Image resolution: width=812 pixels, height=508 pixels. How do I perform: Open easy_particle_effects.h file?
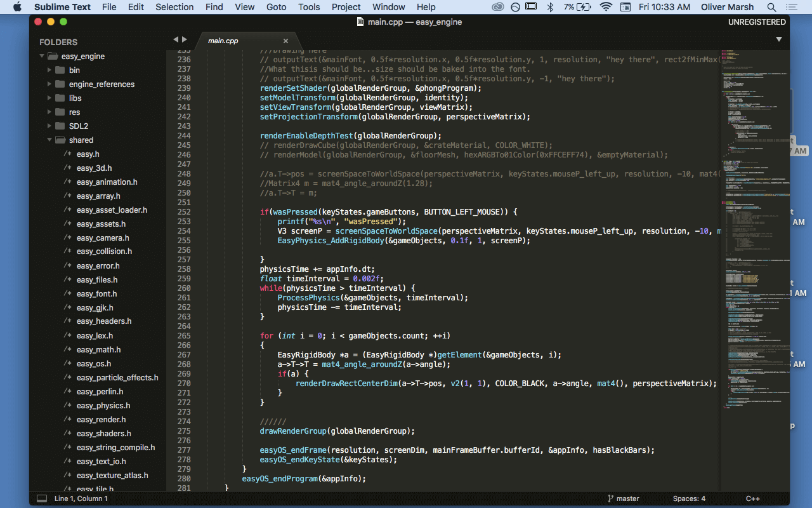(117, 377)
